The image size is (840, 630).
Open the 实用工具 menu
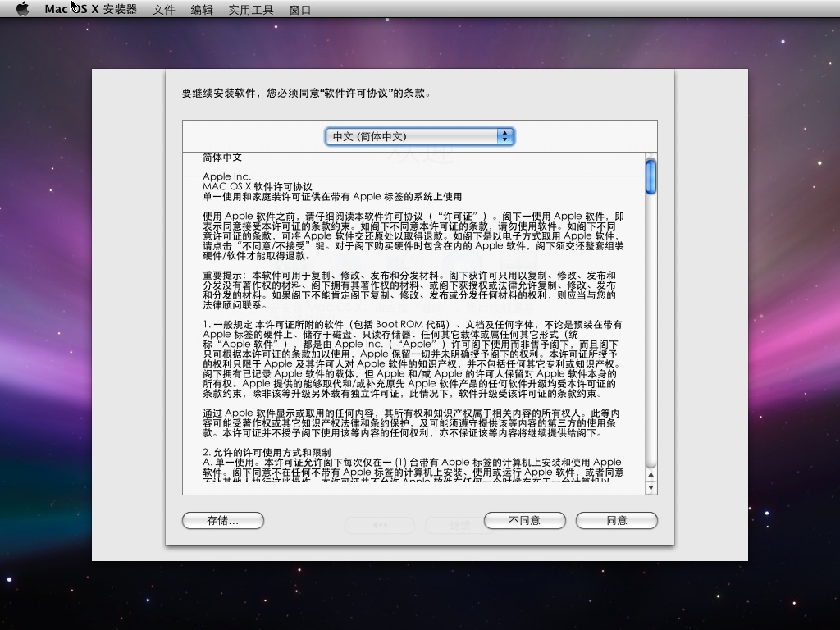251,10
